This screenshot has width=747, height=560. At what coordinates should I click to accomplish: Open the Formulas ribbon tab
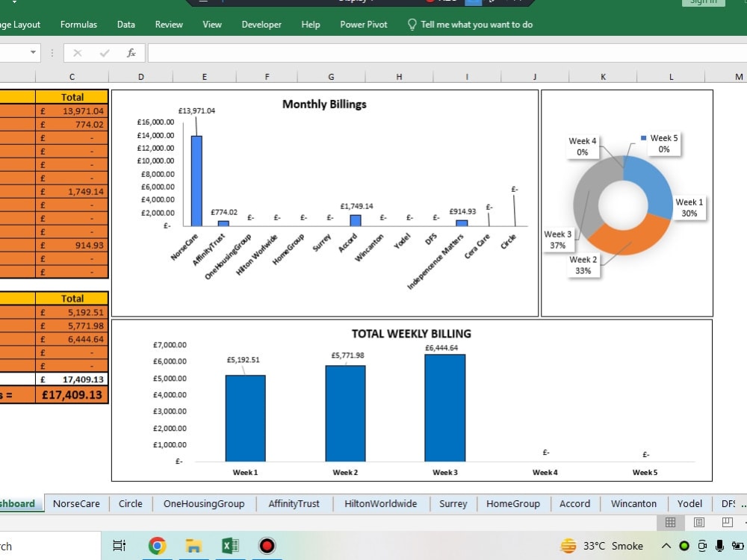click(78, 25)
